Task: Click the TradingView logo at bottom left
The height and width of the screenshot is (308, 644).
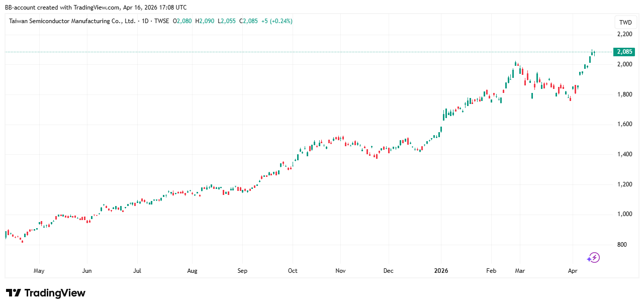Action: [46, 293]
